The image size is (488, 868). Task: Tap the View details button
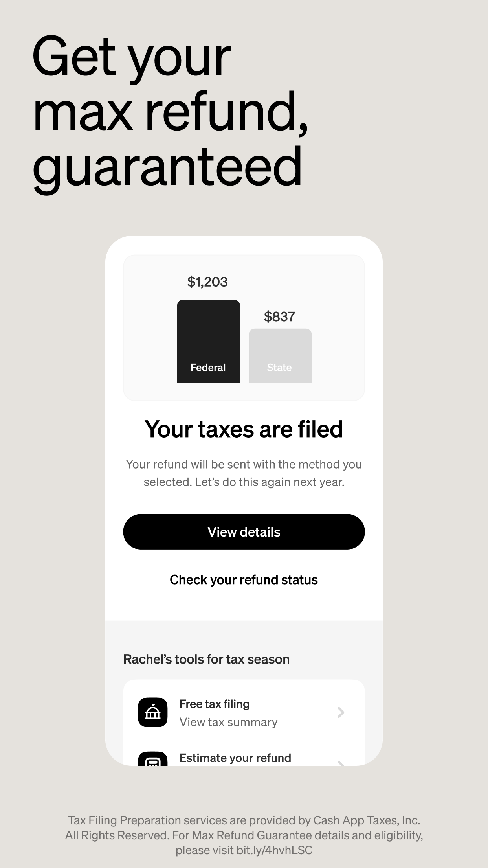click(x=244, y=531)
